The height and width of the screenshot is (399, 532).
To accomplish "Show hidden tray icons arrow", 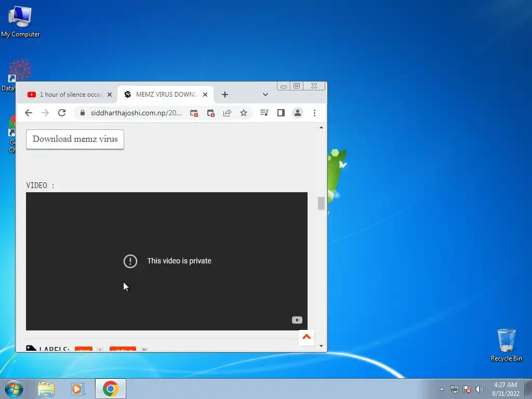I will (x=442, y=389).
